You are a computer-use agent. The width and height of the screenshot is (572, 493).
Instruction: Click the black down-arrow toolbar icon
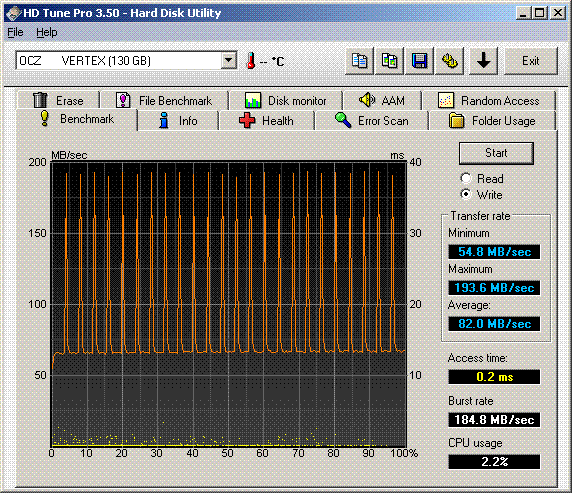(x=483, y=61)
